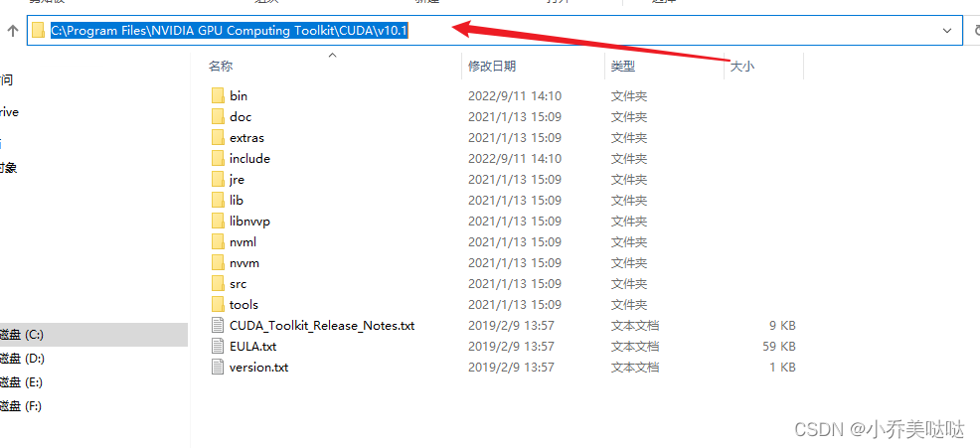Click the 1 KB size value
980x448 pixels.
(x=782, y=368)
